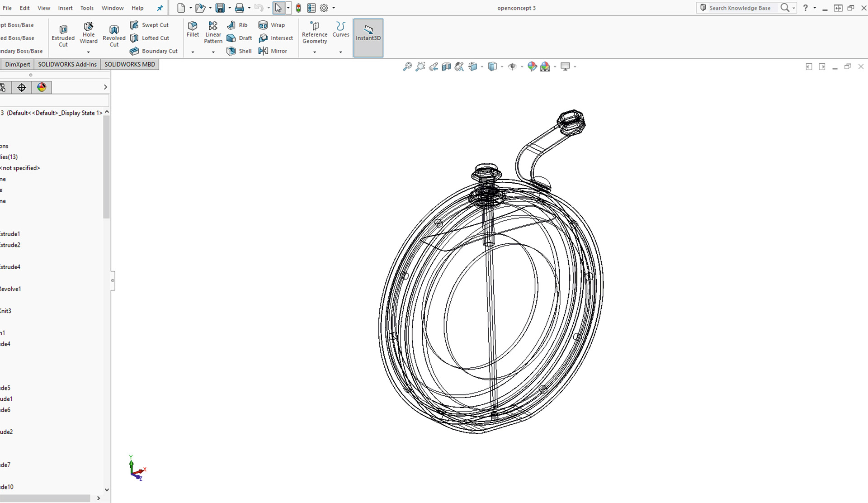Image resolution: width=868 pixels, height=503 pixels.
Task: Select the Mirror feature tool
Action: 274,51
